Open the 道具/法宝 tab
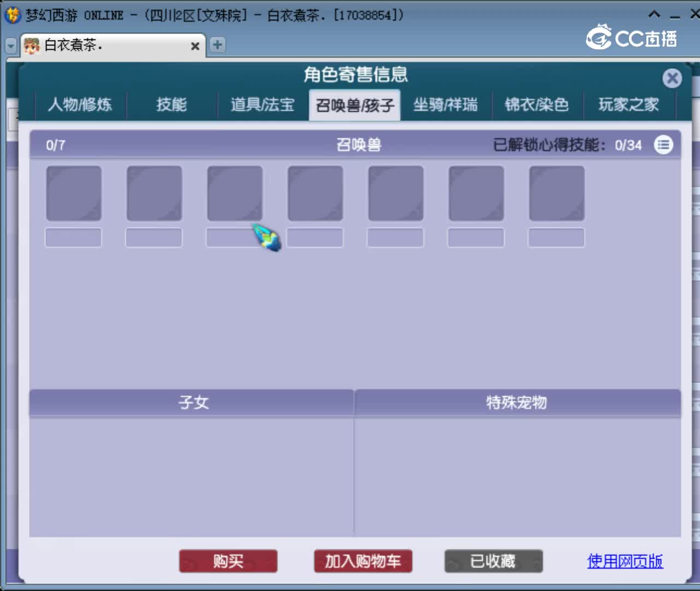This screenshot has width=700, height=591. tap(263, 105)
